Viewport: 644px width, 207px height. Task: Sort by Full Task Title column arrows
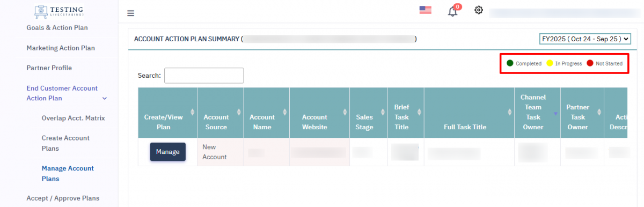(510, 113)
